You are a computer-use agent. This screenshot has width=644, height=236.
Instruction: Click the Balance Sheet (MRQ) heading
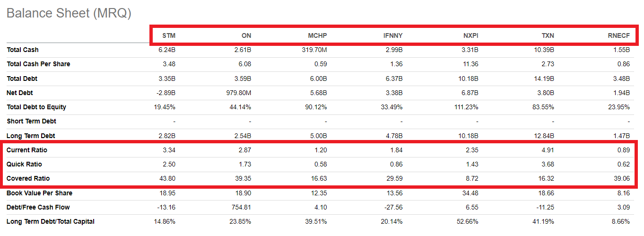point(69,13)
